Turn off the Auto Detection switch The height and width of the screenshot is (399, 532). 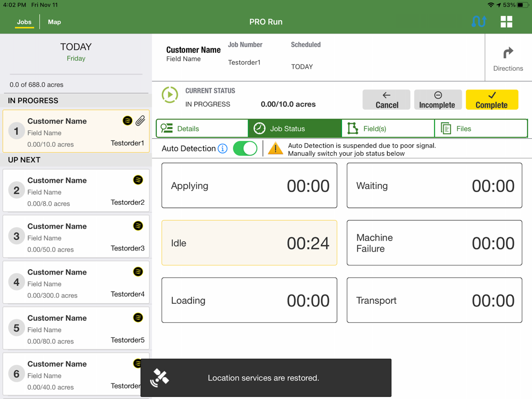click(x=245, y=148)
